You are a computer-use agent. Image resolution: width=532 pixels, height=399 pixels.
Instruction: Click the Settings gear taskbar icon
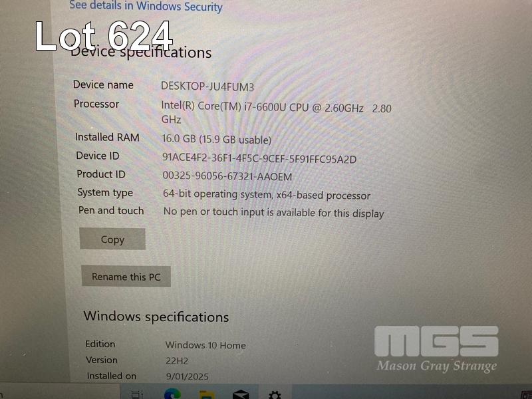[x=275, y=395]
